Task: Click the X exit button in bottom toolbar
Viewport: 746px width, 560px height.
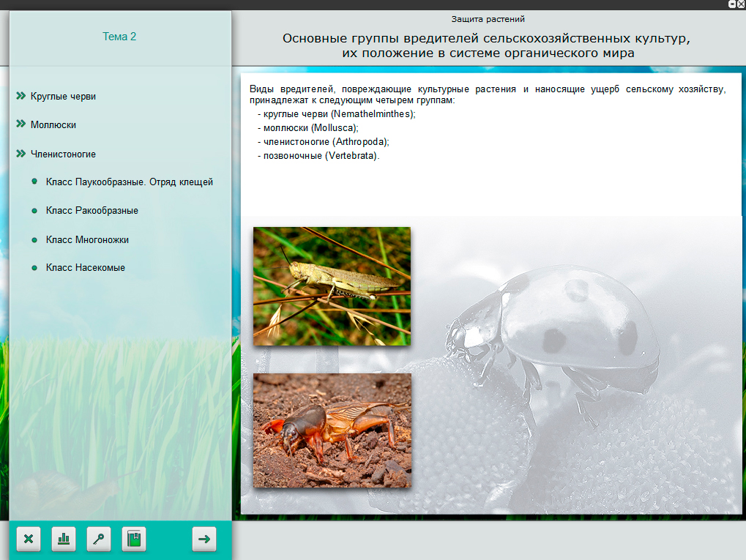Action: tap(29, 539)
